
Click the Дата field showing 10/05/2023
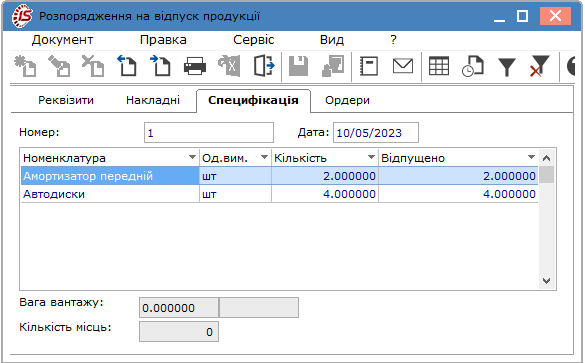coord(376,132)
